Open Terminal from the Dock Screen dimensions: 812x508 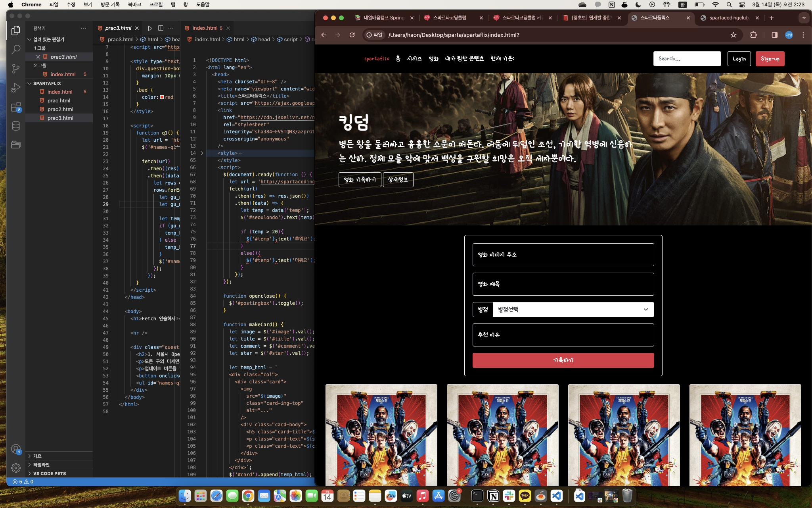coord(477,496)
